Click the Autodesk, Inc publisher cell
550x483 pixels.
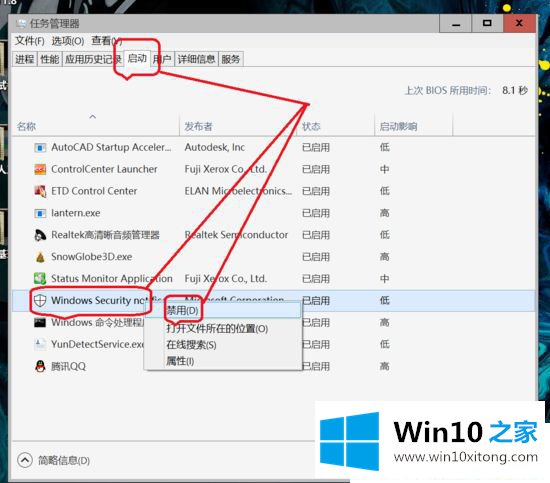(x=215, y=147)
